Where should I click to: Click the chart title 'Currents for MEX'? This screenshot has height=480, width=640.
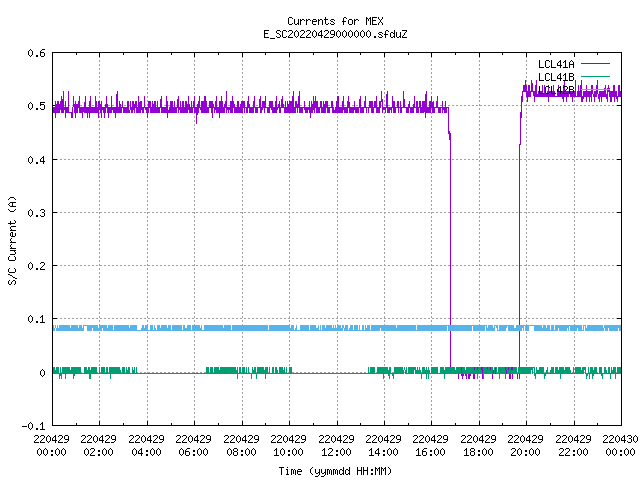pyautogui.click(x=335, y=21)
